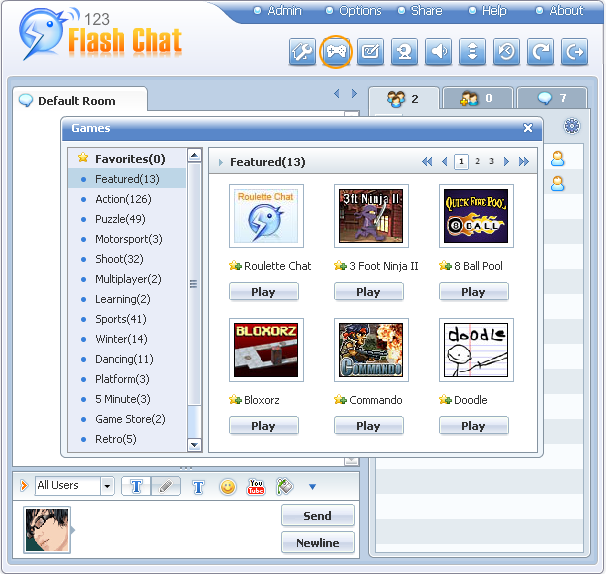Go to first page of games
Screen dimensions: 606x574
click(x=427, y=162)
